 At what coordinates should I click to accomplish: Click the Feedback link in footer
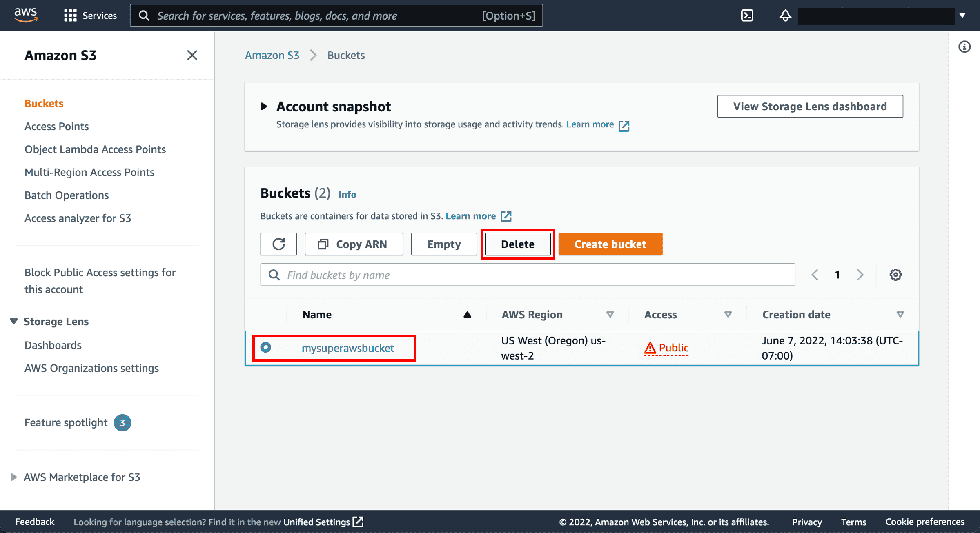35,522
